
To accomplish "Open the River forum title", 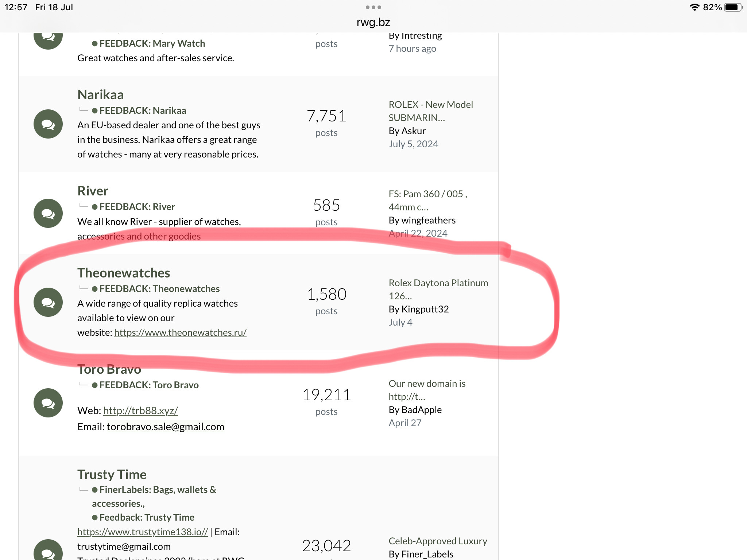I will [x=93, y=191].
